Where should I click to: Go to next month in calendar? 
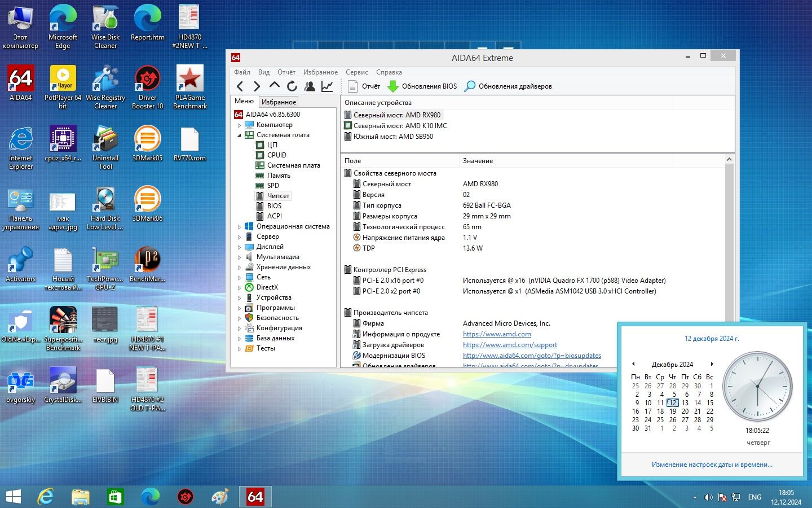[712, 364]
